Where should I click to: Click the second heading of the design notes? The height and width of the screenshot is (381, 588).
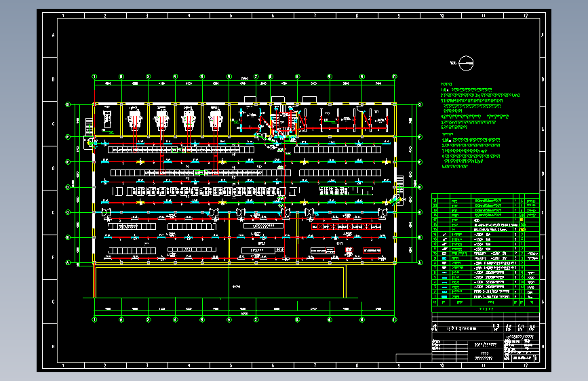coord(448,134)
